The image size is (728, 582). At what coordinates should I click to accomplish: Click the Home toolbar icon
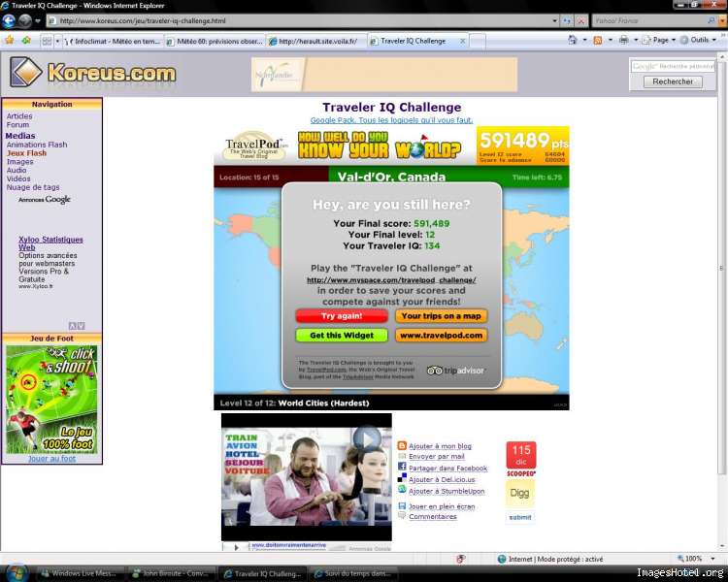click(573, 40)
